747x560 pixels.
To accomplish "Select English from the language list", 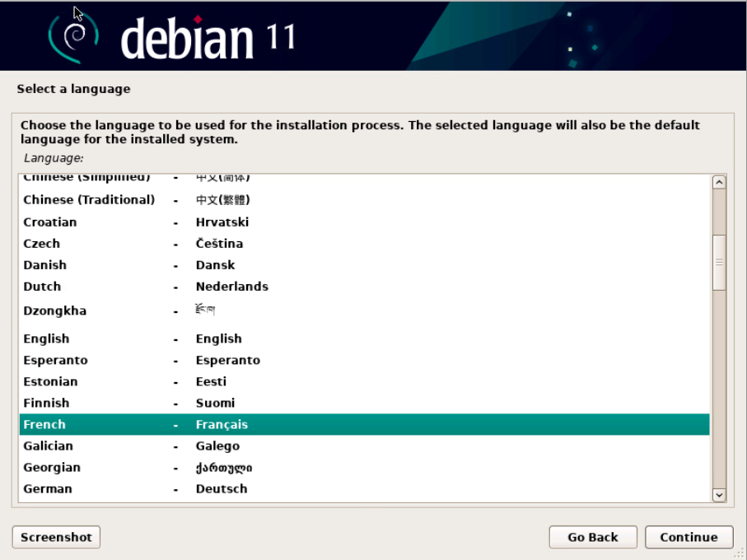I will point(46,338).
